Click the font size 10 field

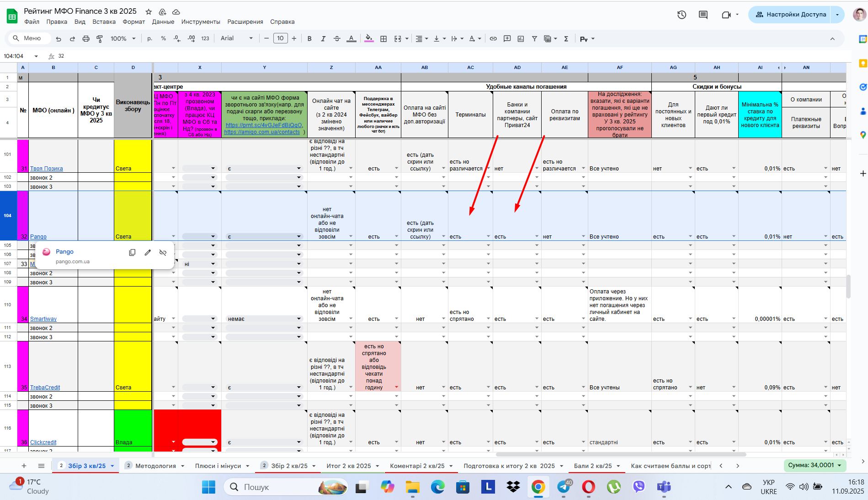coord(280,39)
